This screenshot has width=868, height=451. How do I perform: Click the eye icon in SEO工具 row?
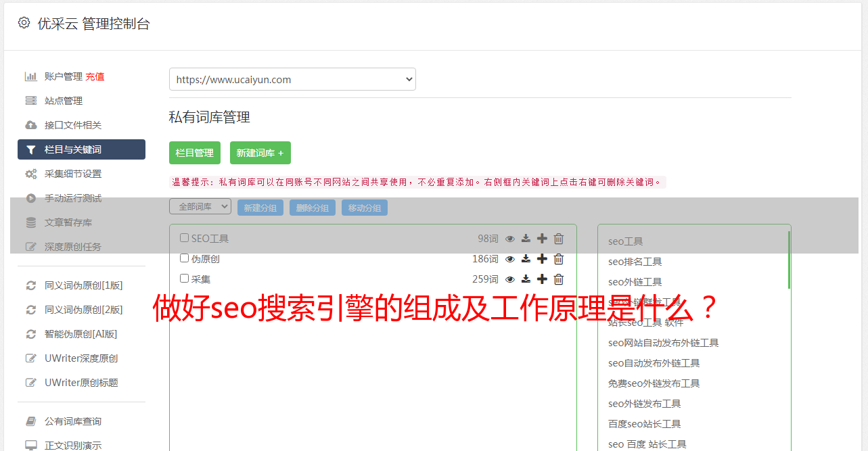coord(510,239)
